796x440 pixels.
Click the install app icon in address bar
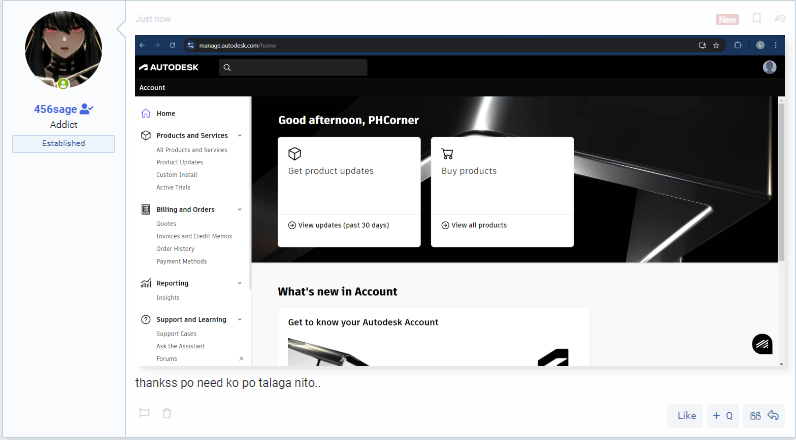(702, 45)
